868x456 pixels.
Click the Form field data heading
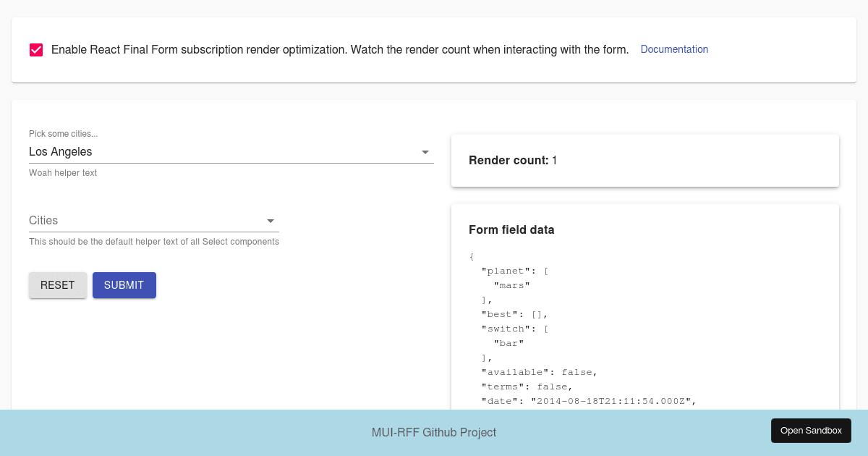[511, 230]
